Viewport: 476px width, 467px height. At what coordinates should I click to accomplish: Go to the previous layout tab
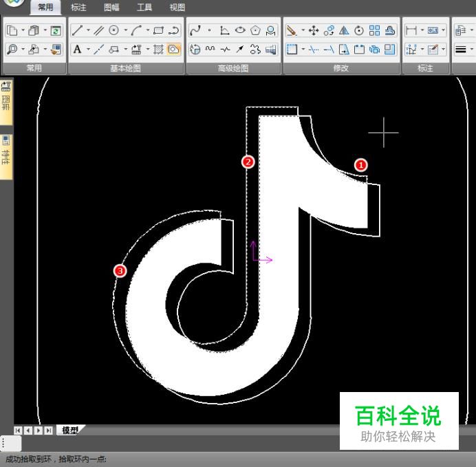28,431
